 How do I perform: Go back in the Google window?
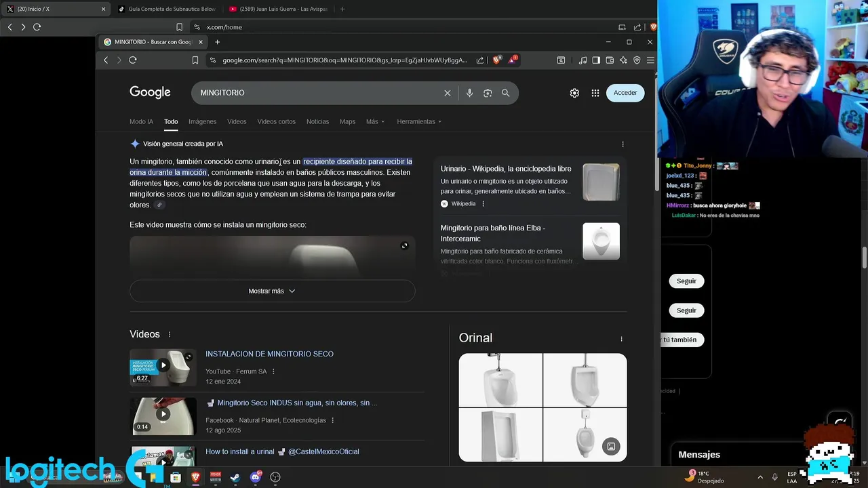click(x=106, y=60)
